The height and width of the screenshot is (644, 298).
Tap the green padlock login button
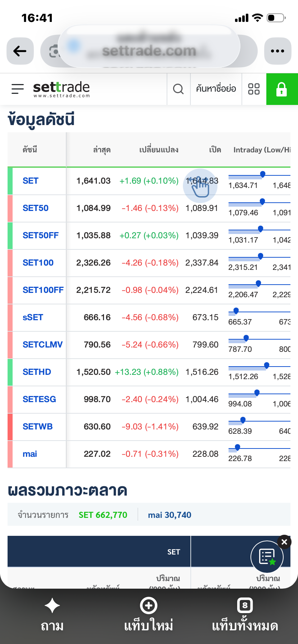pyautogui.click(x=282, y=89)
